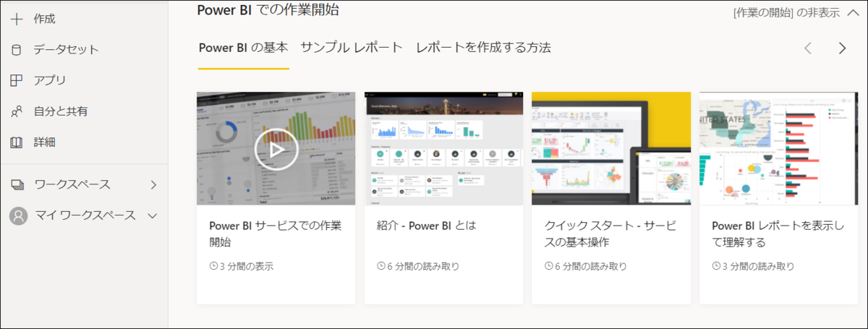Screen dimensions: 868x329
Task: Go to previous cards with left arrow
Action: [808, 48]
